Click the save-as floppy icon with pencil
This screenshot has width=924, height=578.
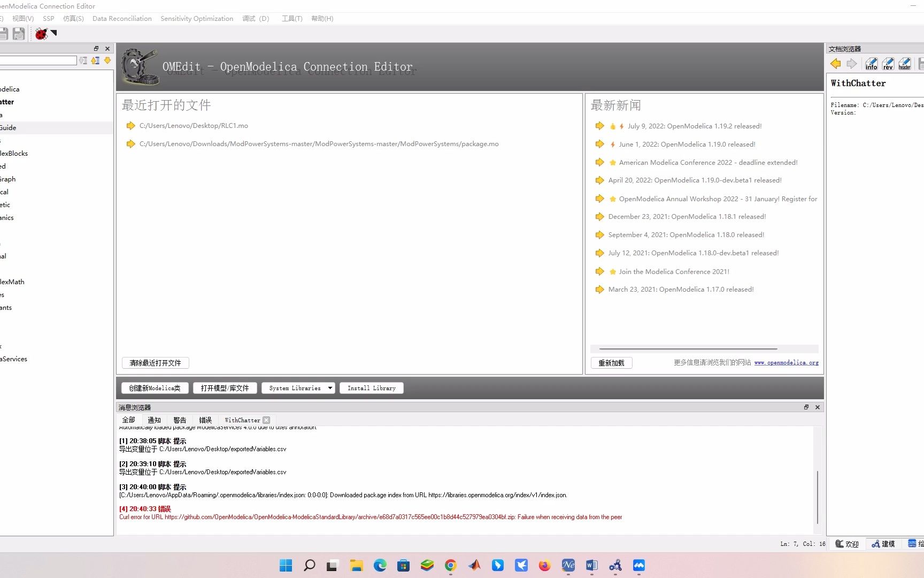tap(19, 34)
